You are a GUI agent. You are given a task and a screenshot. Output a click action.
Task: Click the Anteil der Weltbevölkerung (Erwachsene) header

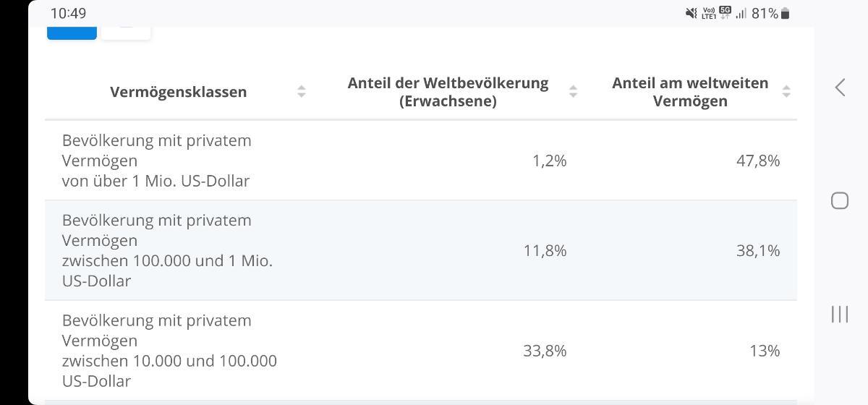click(448, 92)
